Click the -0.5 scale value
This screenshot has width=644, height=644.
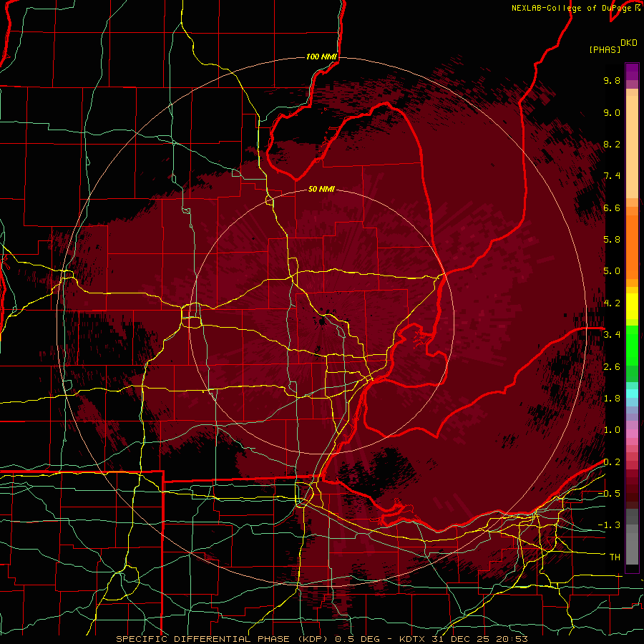pos(609,494)
